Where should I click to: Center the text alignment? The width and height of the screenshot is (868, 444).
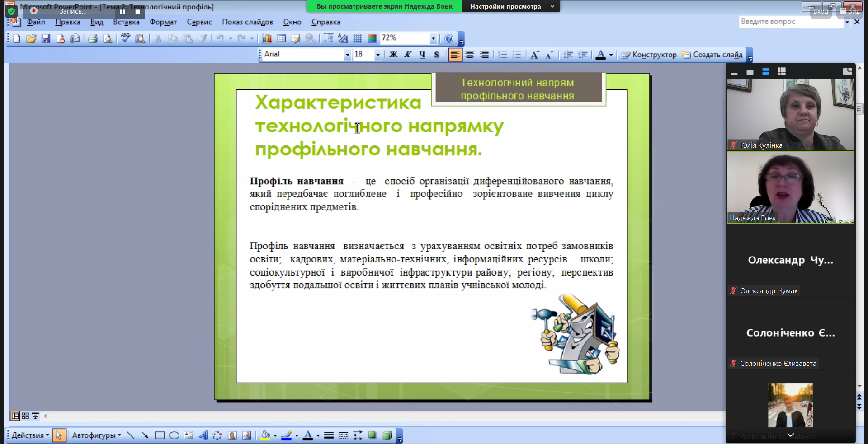[470, 55]
